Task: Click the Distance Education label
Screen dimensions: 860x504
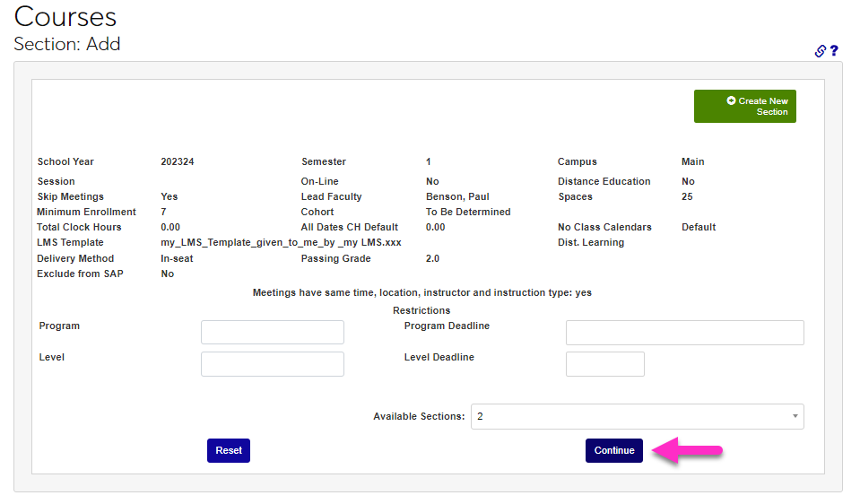Action: [604, 181]
